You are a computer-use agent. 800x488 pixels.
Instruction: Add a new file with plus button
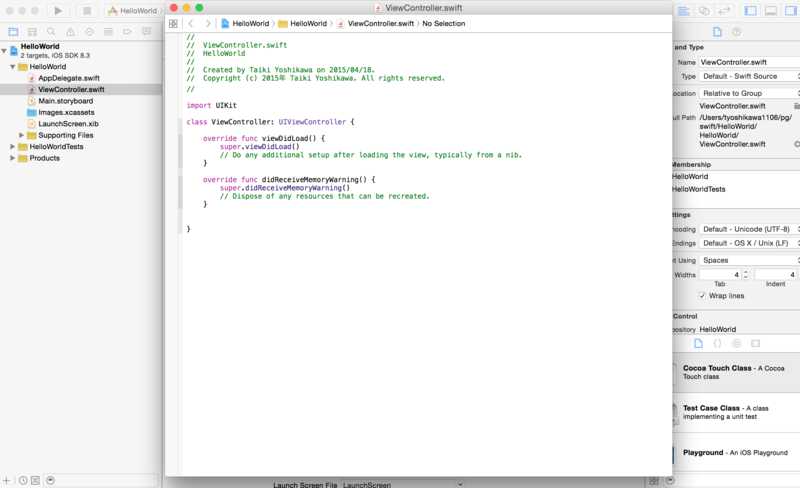click(7, 480)
